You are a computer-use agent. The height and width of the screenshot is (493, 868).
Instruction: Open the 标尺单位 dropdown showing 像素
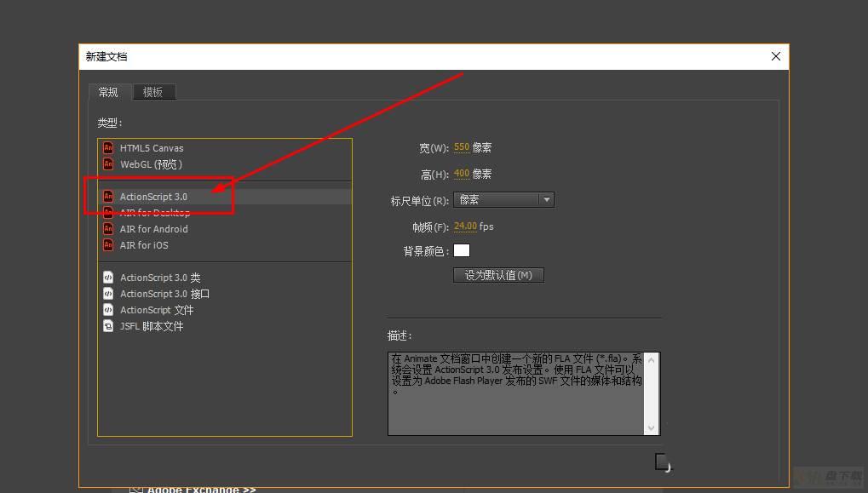(x=503, y=200)
